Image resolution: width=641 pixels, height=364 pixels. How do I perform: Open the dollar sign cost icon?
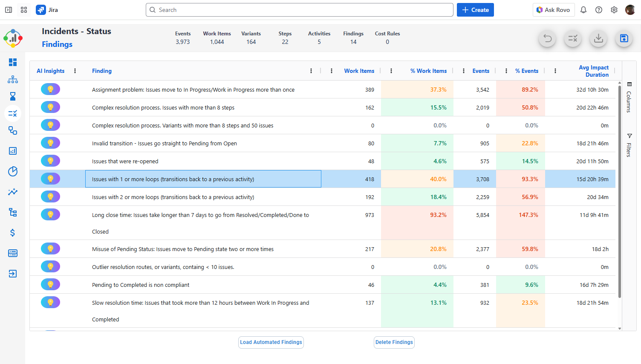click(x=13, y=233)
